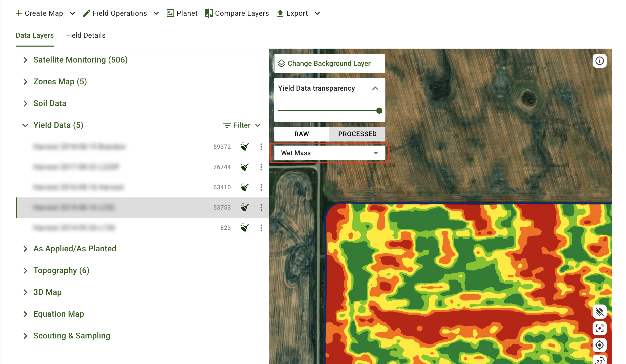Open the Wet Mass attribute dropdown
The width and height of the screenshot is (626, 364).
(x=329, y=153)
